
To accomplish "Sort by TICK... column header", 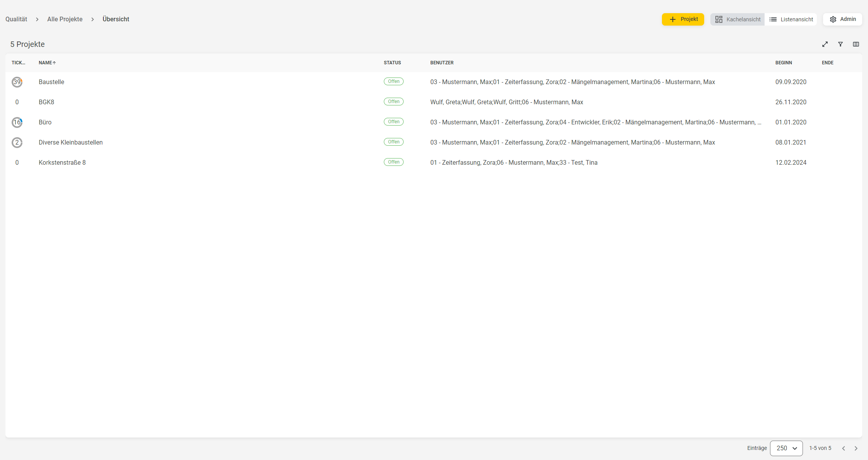I will point(18,63).
